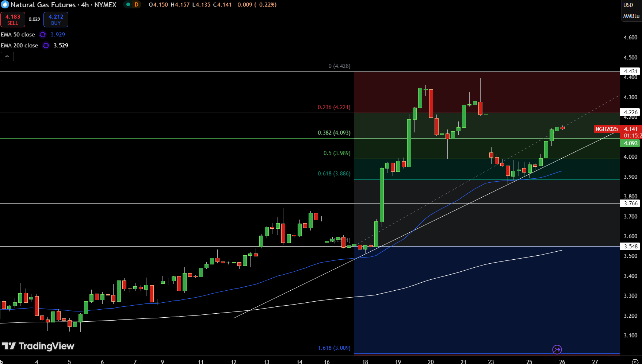The image size is (642, 364).
Task: Click the 01:15 bar countdown timer
Action: pos(632,136)
